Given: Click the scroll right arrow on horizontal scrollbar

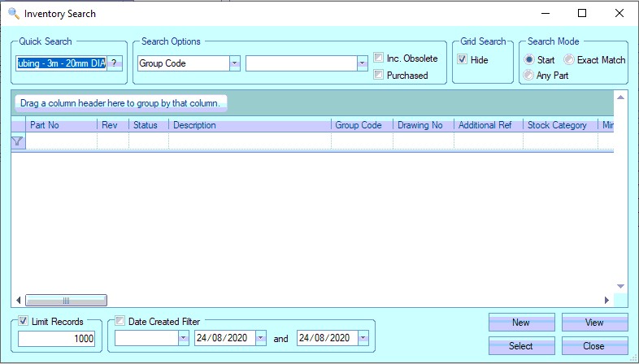Looking at the screenshot, I should (606, 300).
